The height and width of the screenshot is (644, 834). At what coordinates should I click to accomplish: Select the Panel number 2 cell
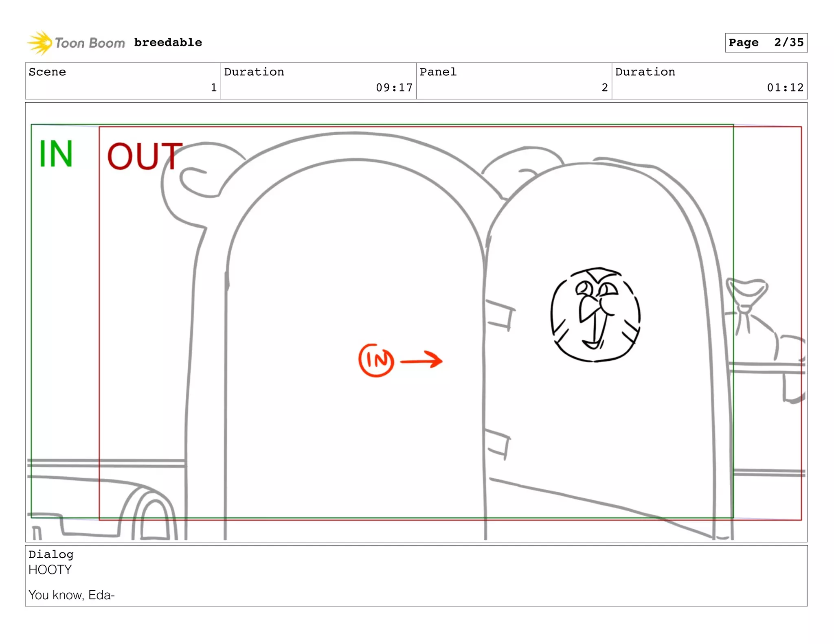514,81
